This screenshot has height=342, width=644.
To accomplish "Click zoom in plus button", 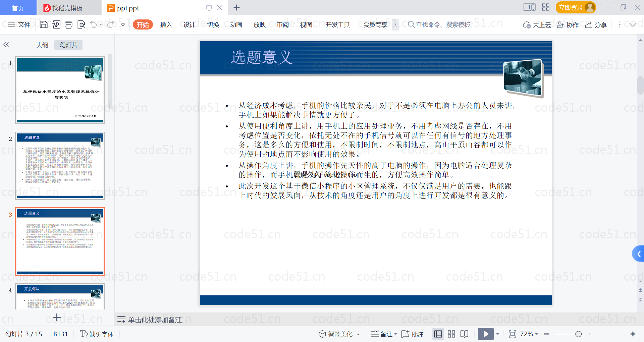I will click(x=633, y=334).
